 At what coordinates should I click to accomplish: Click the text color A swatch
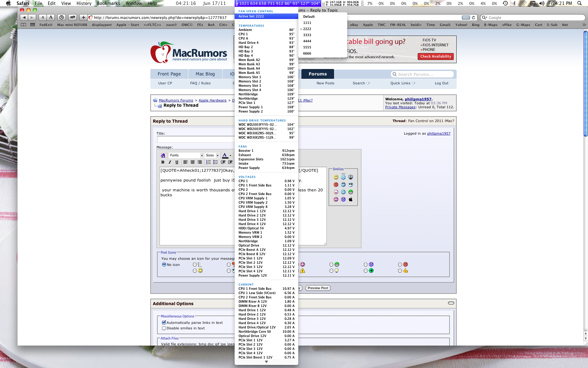pos(225,155)
